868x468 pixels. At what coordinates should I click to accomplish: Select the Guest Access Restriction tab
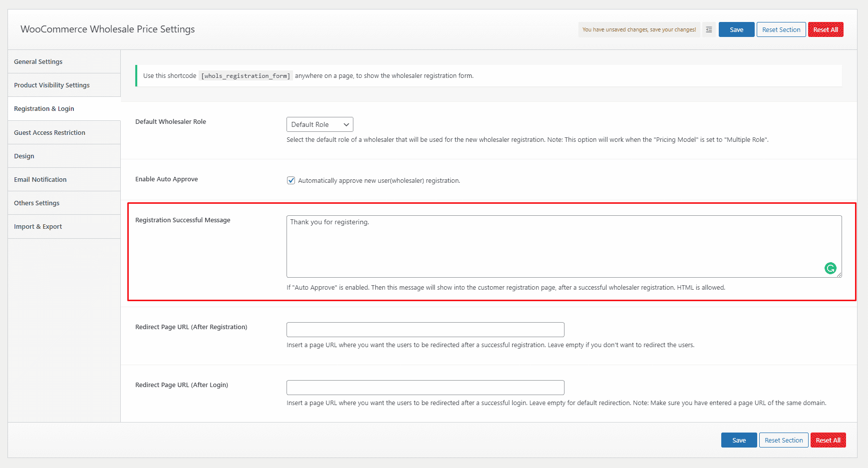click(49, 132)
